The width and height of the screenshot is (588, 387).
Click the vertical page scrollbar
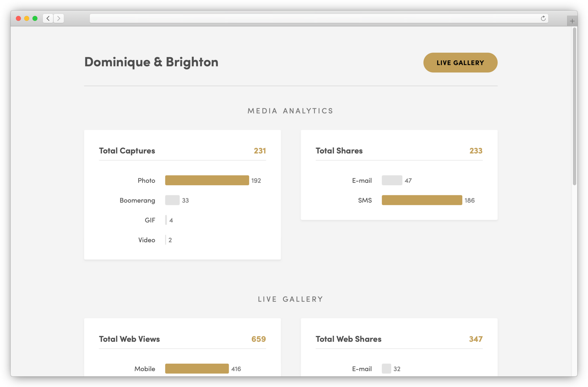[x=575, y=106]
